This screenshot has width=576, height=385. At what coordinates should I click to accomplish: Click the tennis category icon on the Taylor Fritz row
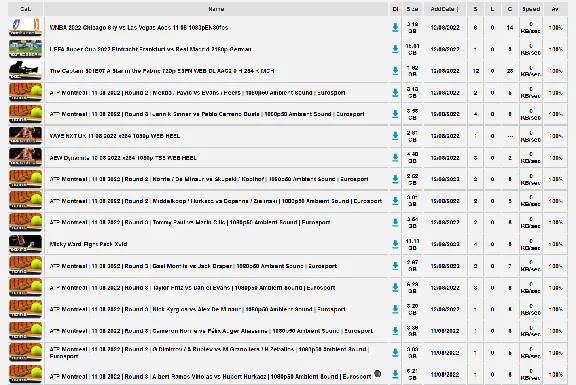click(x=25, y=287)
